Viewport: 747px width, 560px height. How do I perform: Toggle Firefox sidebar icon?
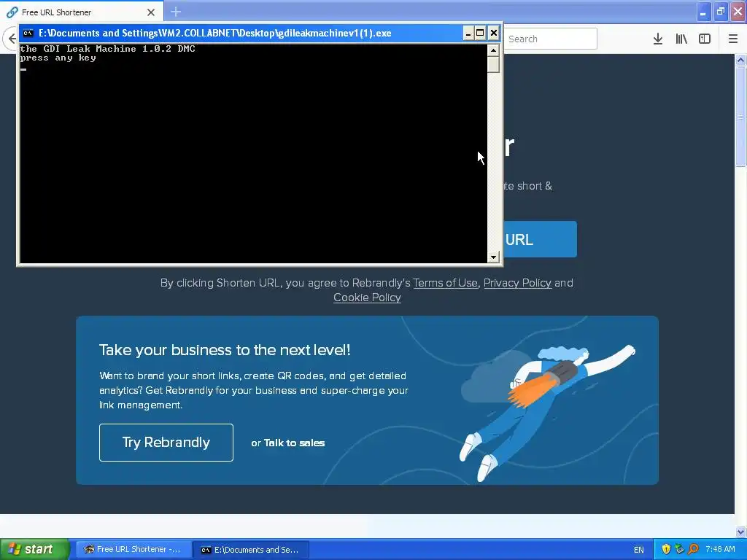705,39
